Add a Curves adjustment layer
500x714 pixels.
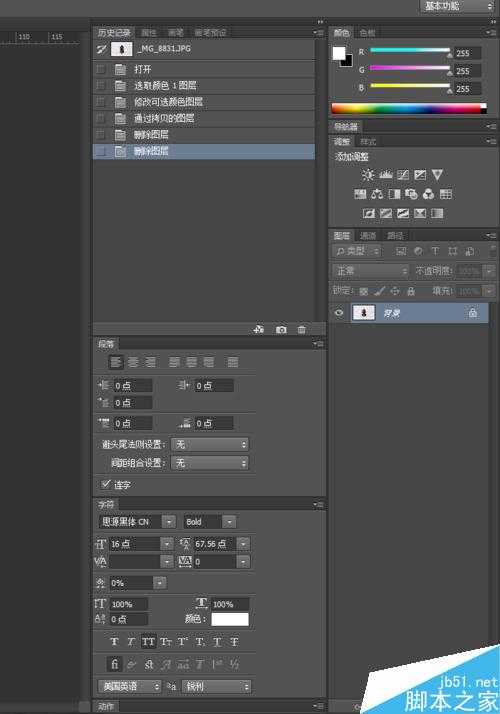click(x=403, y=175)
